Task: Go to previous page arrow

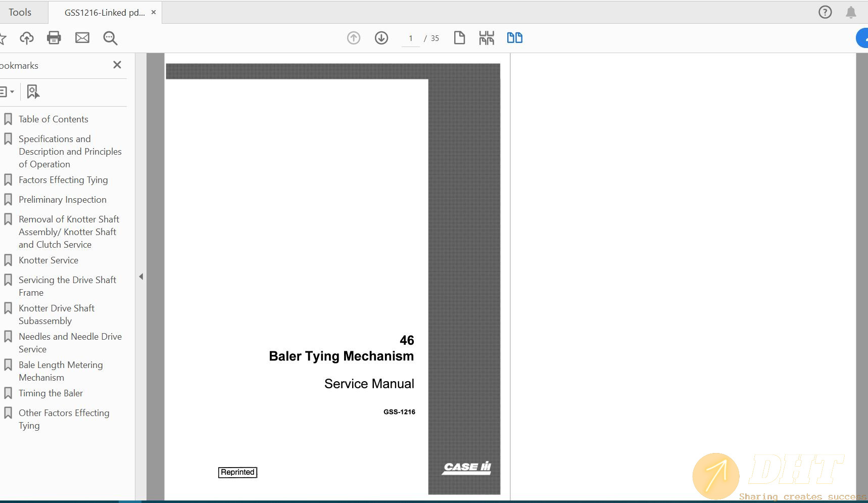Action: pos(354,38)
